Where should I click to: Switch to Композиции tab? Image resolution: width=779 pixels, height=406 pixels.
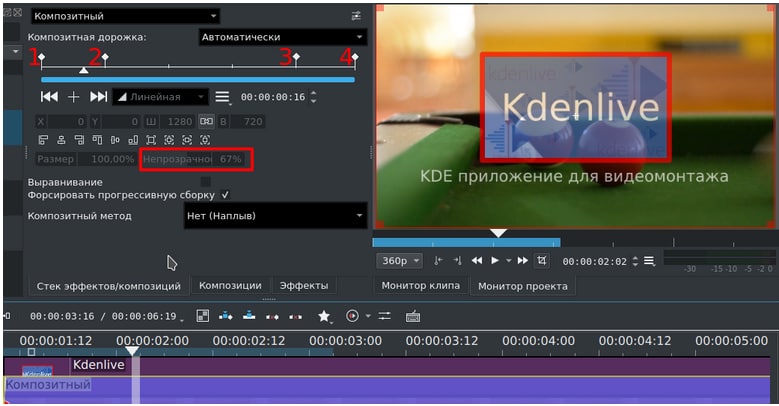click(230, 286)
